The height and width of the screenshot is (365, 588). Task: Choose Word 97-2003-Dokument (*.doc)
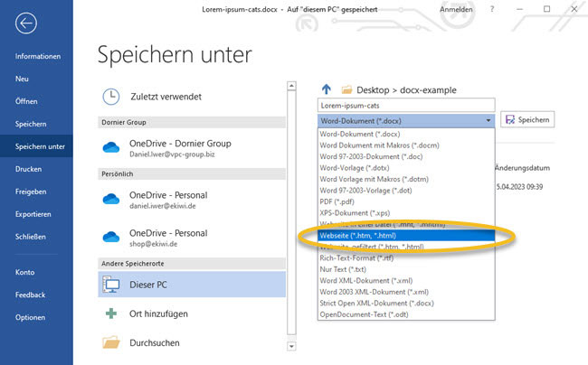click(x=406, y=156)
